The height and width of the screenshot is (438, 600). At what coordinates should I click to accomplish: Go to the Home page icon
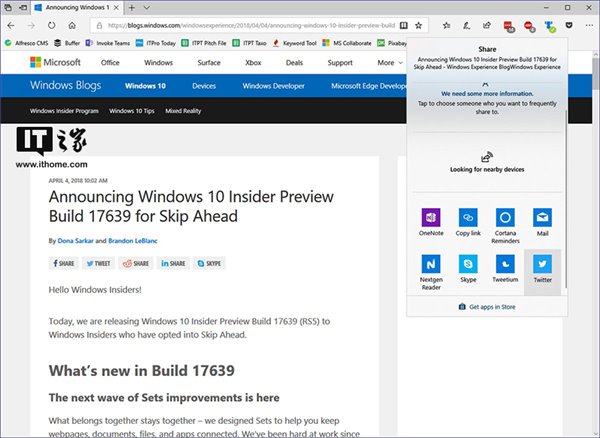click(72, 26)
